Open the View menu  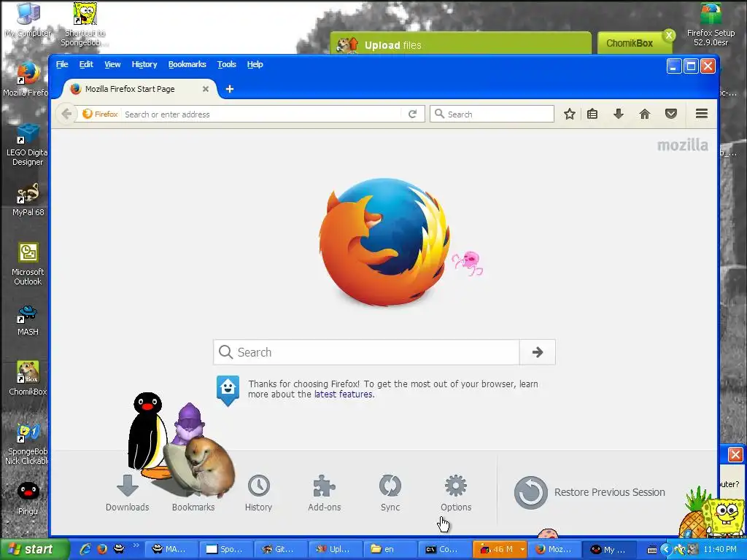(112, 64)
